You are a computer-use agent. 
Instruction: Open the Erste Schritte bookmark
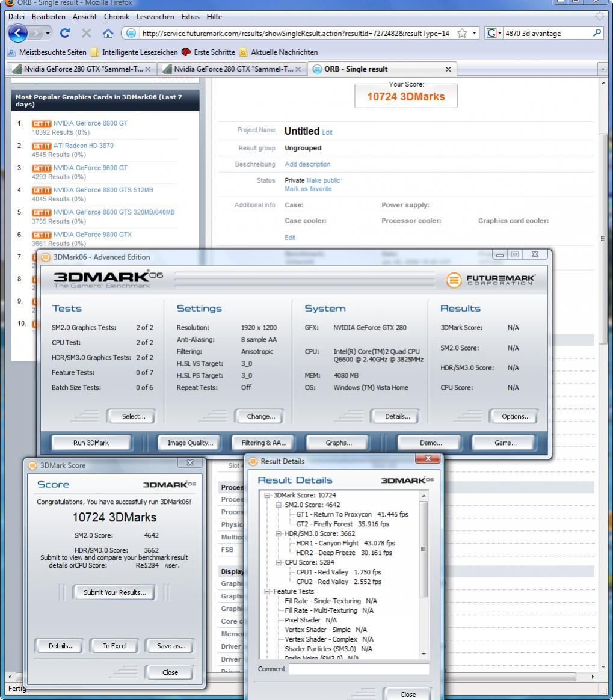click(209, 52)
